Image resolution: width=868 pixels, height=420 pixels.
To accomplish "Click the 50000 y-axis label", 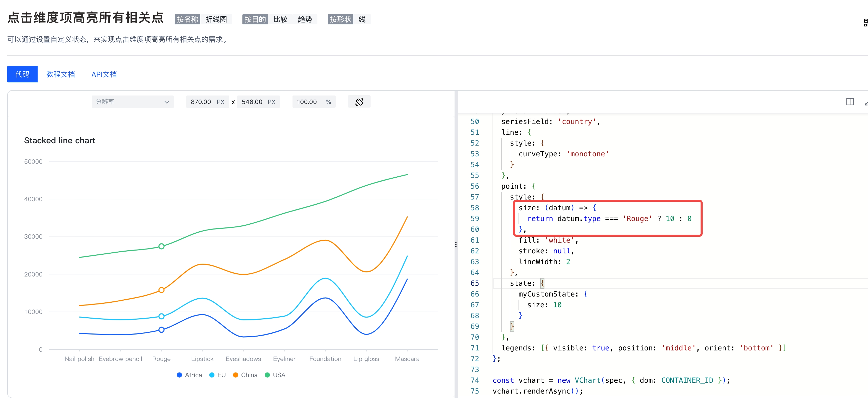I will tap(33, 162).
